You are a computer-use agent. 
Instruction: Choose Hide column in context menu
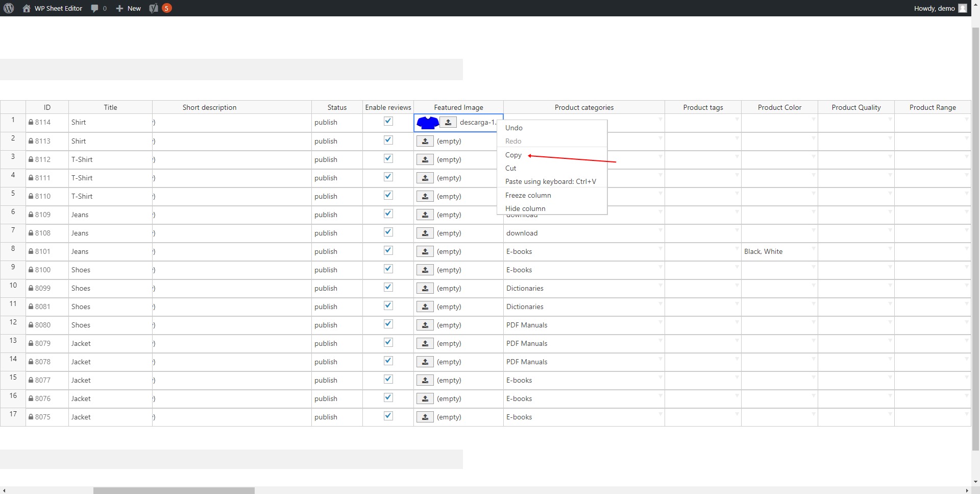pyautogui.click(x=525, y=208)
